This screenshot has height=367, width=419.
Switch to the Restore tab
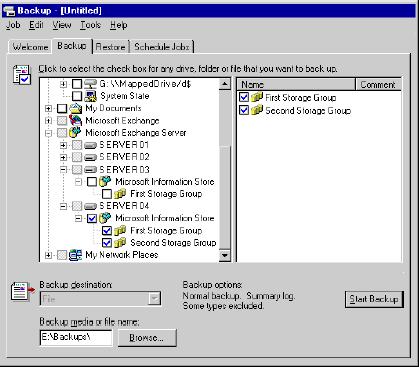coord(110,47)
